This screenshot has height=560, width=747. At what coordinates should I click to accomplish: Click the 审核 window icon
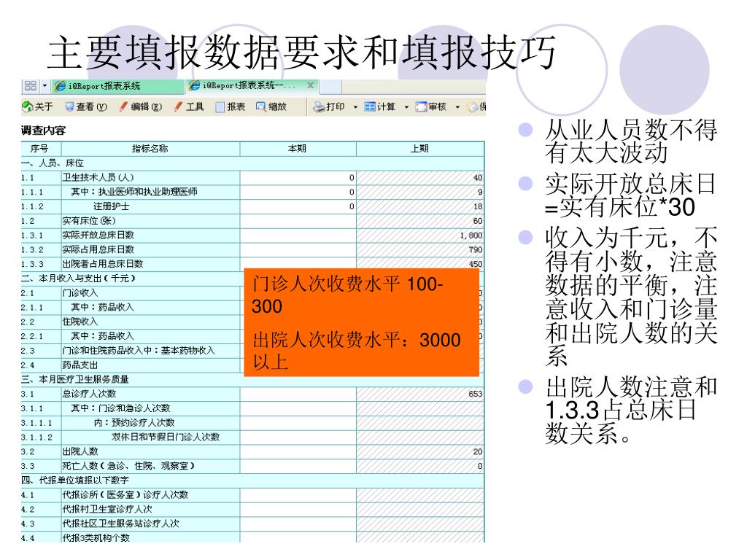[x=421, y=107]
